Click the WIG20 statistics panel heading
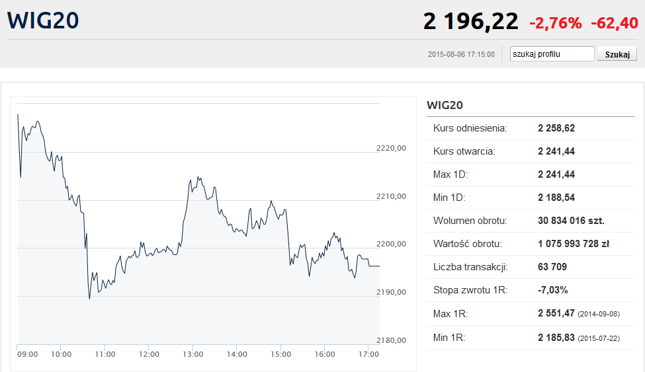645x372 pixels. [x=445, y=105]
